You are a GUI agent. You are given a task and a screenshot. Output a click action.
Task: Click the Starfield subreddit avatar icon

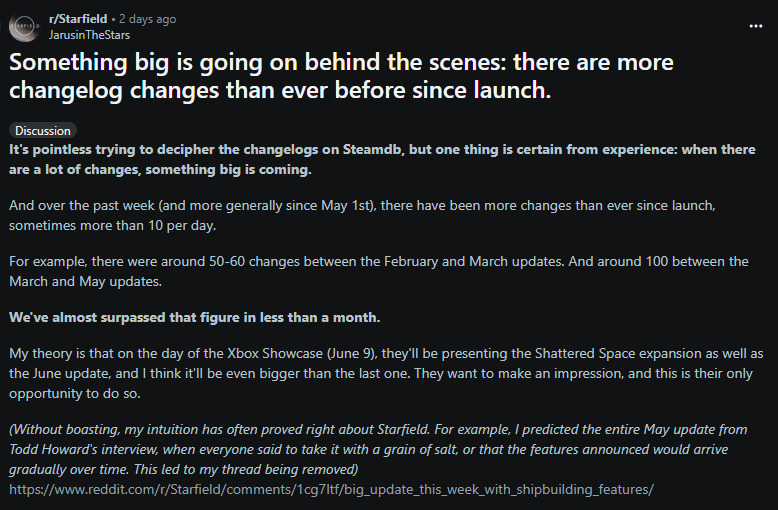[x=24, y=26]
